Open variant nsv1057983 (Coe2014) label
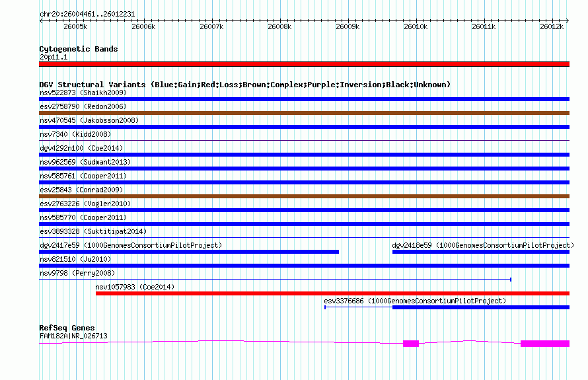Viewport: 588px width, 380px height. pyautogui.click(x=135, y=287)
